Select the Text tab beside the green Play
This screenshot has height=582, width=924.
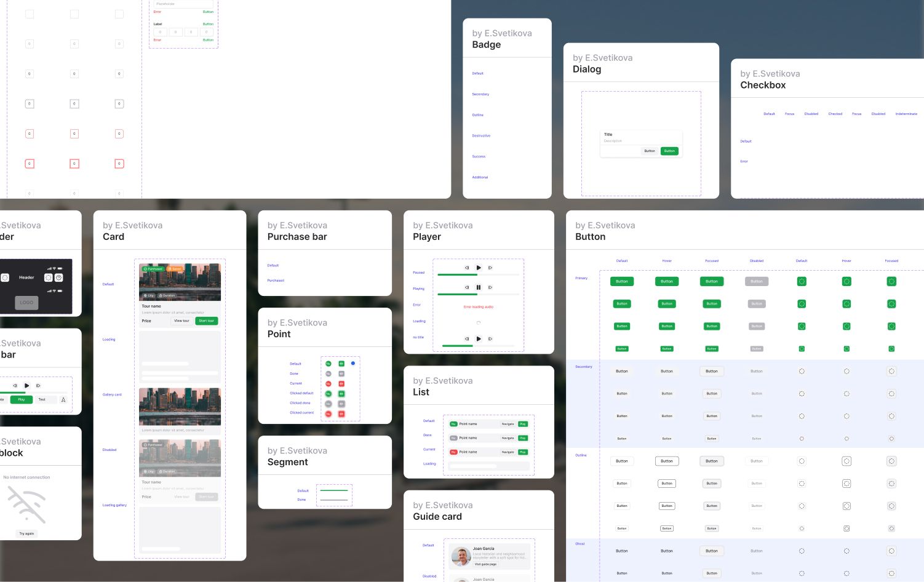click(42, 399)
